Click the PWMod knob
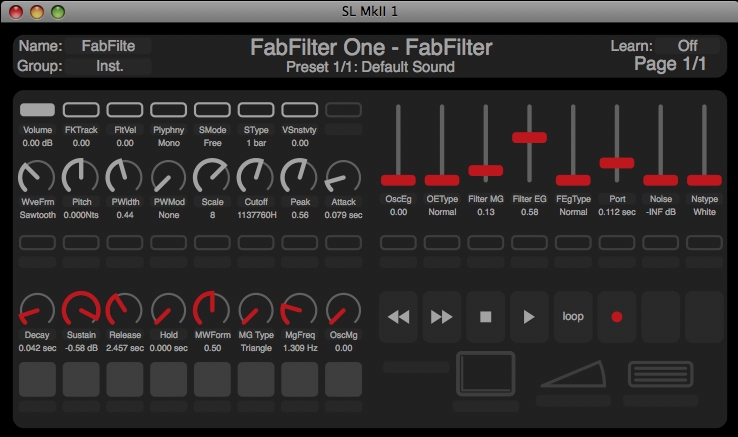This screenshot has height=437, width=738. pyautogui.click(x=168, y=177)
